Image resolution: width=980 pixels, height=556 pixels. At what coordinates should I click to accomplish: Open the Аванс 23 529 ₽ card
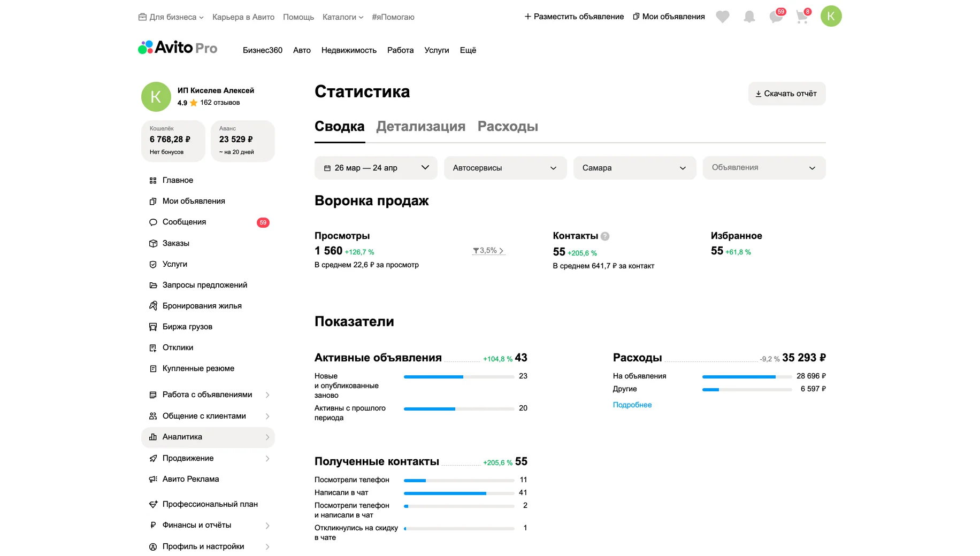point(243,141)
